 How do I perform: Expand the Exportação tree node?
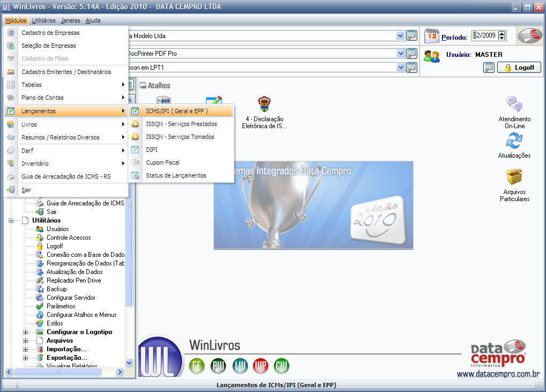coord(25,358)
